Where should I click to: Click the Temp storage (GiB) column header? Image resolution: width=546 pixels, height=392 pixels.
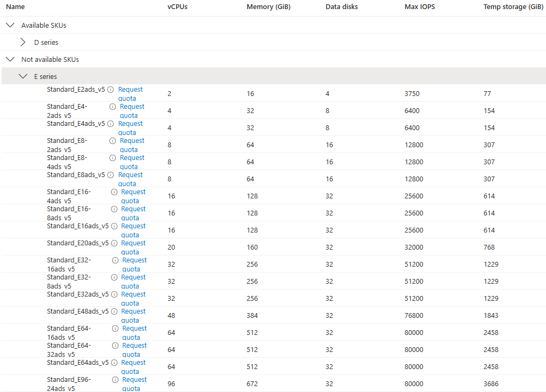(513, 6)
